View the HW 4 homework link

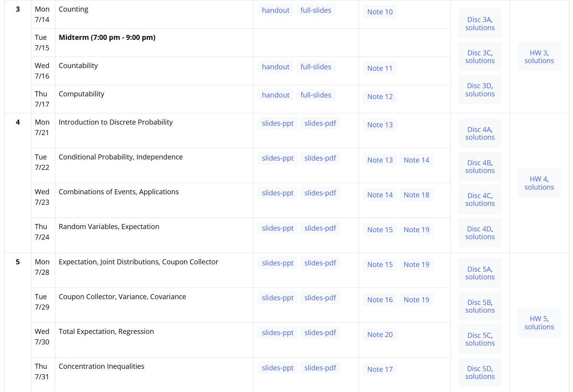pos(539,179)
